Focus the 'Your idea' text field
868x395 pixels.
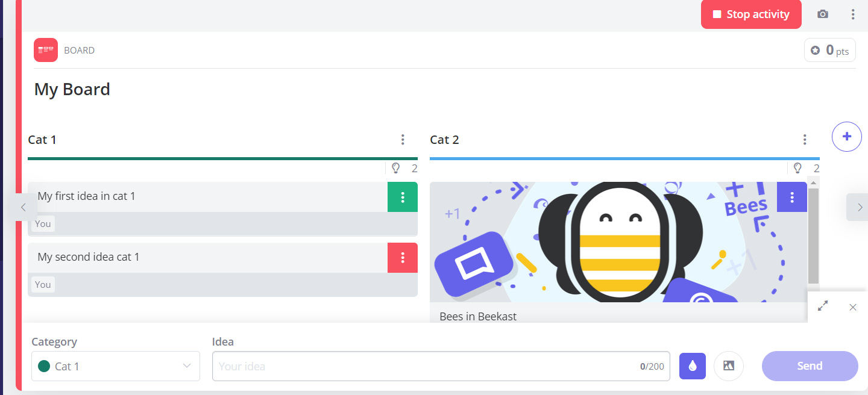[441, 366]
